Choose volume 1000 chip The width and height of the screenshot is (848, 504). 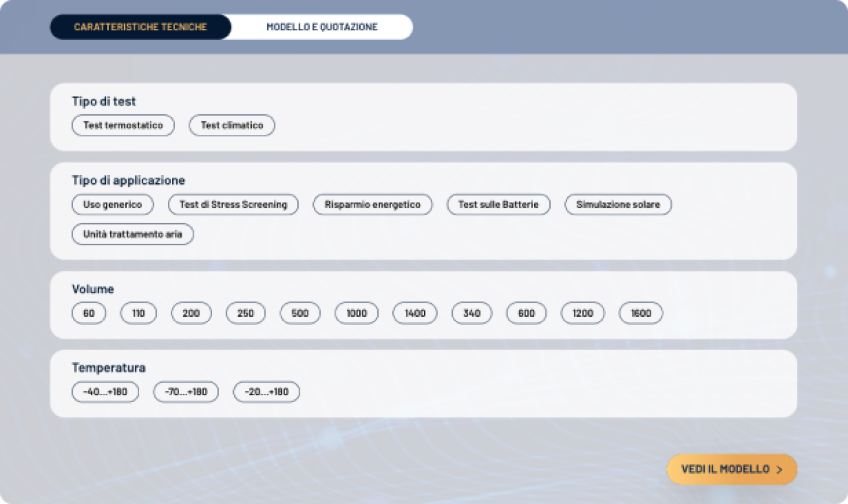point(356,313)
